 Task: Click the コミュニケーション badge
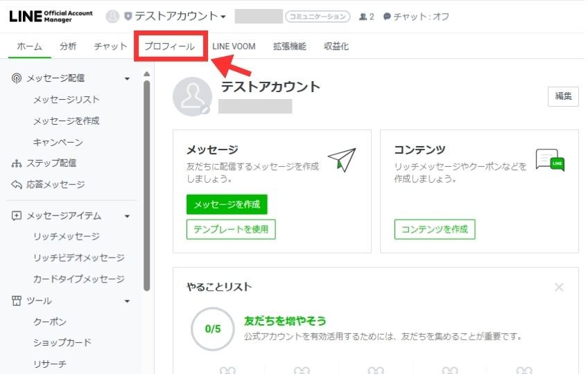(x=318, y=17)
